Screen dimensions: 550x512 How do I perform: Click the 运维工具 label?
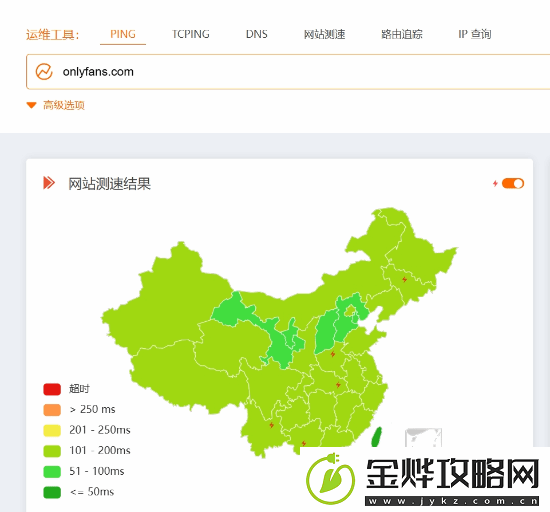[x=53, y=35]
